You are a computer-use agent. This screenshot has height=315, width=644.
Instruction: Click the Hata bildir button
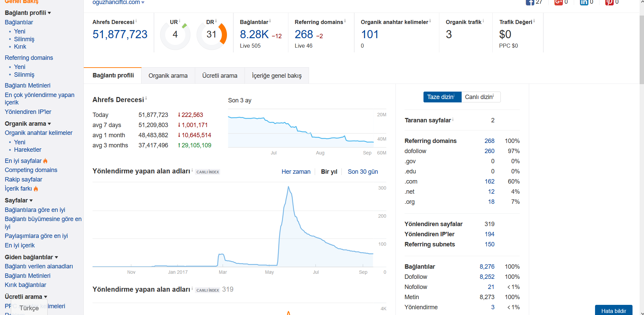(x=614, y=310)
